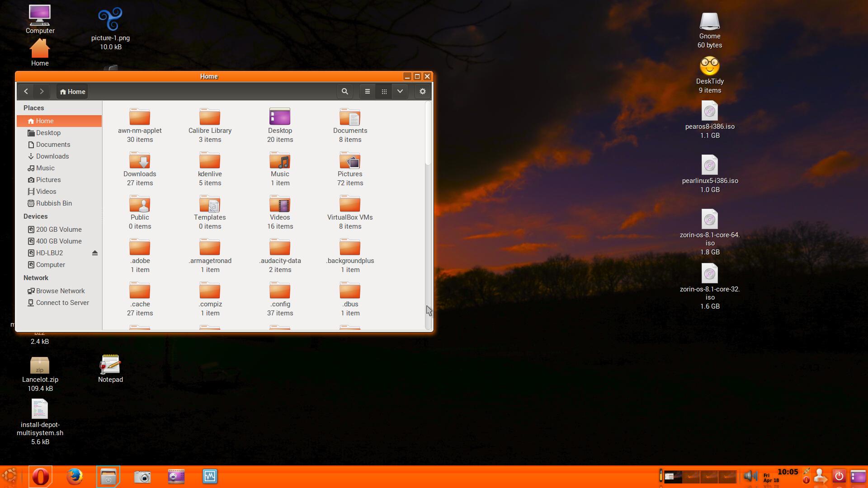
Task: Click the Home path bar button
Action: click(x=72, y=92)
